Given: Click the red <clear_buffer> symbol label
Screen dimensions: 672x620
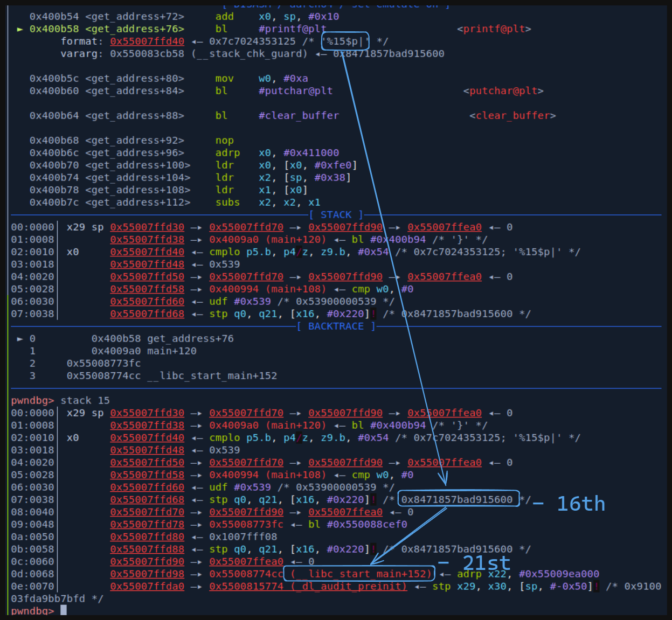Looking at the screenshot, I should tap(512, 116).
